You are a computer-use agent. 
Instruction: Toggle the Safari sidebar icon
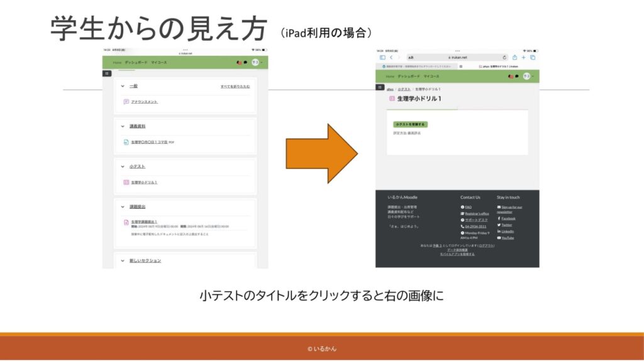382,57
